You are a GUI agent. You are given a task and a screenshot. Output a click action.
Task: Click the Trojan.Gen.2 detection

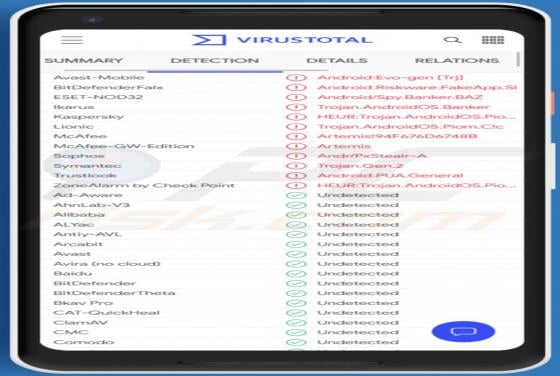pyautogui.click(x=360, y=166)
